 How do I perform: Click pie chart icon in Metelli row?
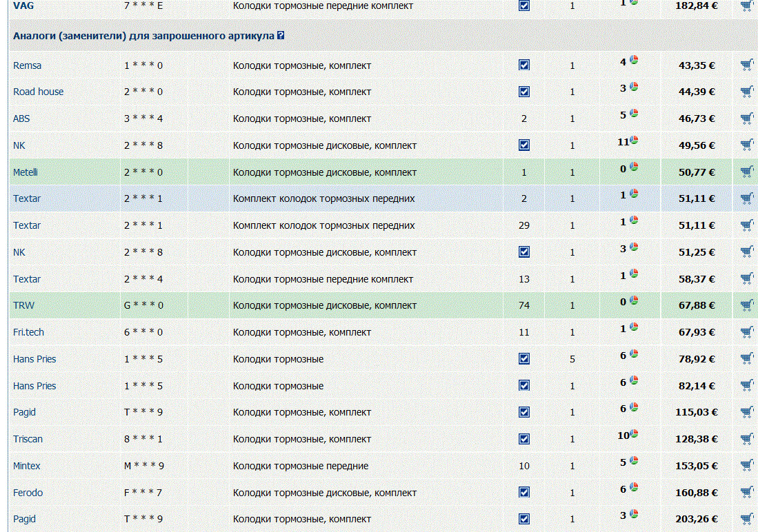[x=634, y=167]
